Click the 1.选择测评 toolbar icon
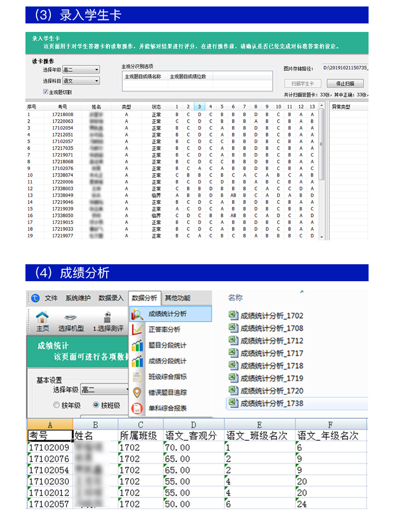Image resolution: width=394 pixels, height=532 pixels. 107,318
